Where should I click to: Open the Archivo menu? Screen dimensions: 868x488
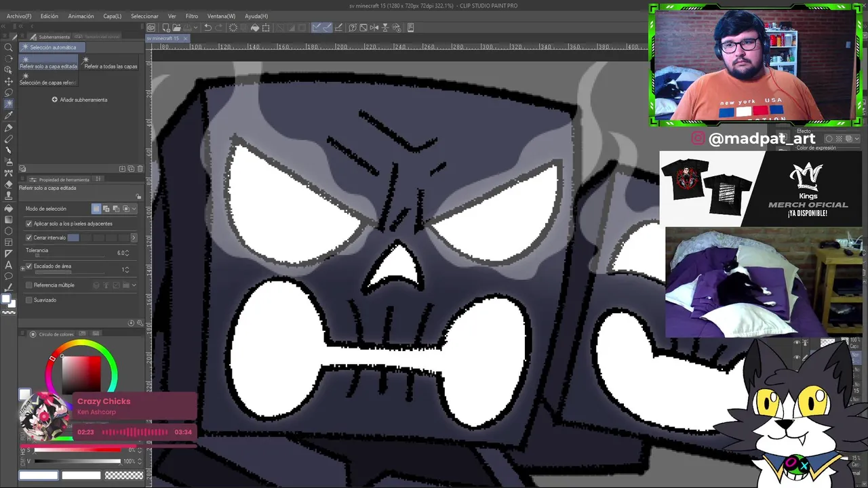click(19, 16)
